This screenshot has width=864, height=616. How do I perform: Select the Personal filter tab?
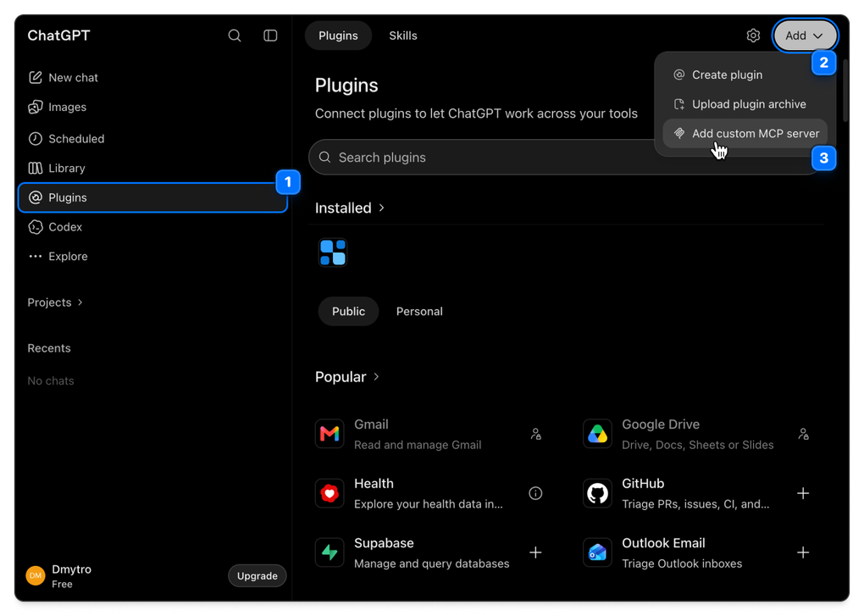coord(419,311)
